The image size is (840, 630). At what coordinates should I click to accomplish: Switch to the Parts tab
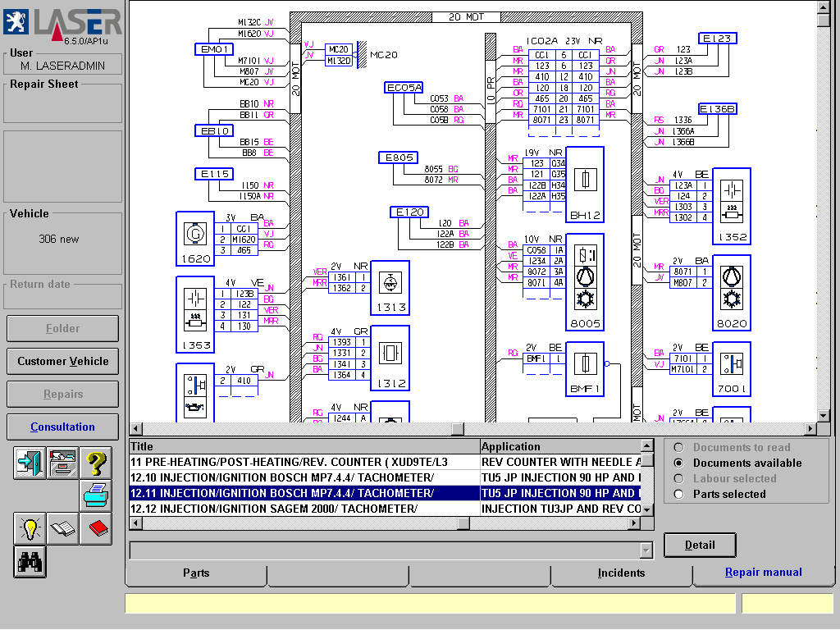tap(196, 573)
